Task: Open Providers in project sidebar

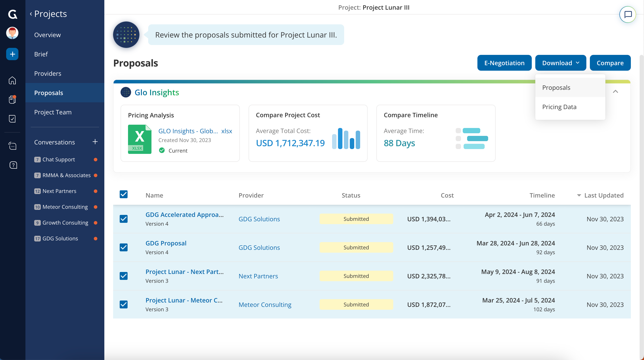Action: click(x=48, y=73)
